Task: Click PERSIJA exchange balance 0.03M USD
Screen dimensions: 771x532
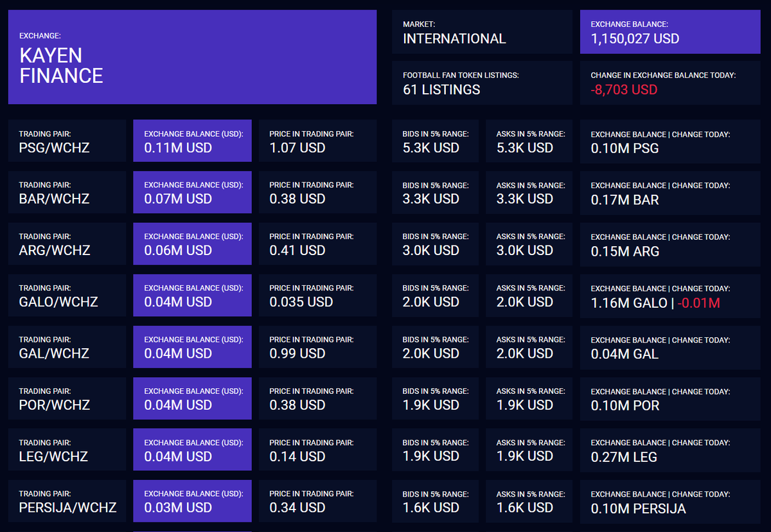Action: tap(192, 501)
